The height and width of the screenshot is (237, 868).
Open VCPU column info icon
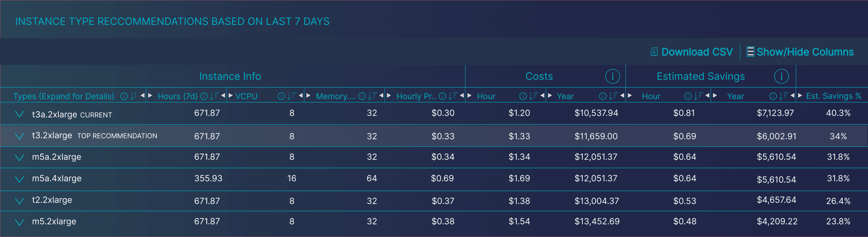(281, 96)
